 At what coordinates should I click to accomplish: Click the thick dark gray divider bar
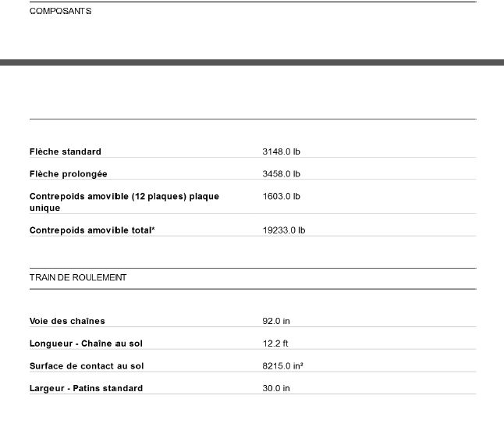pos(252,62)
